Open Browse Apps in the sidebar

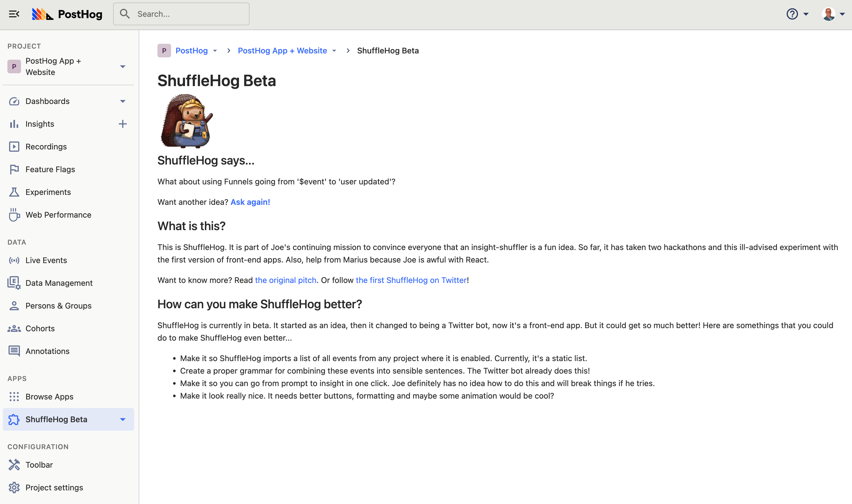[x=49, y=397]
